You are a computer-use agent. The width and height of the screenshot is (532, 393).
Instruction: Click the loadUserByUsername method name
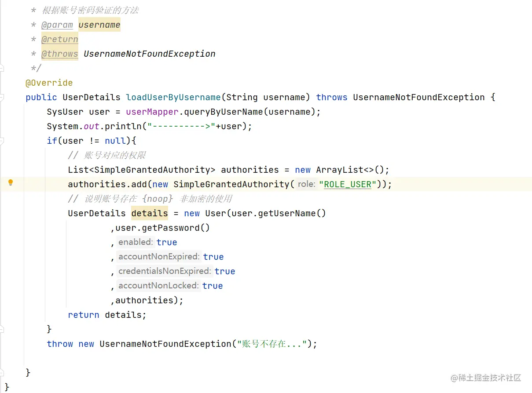173,97
